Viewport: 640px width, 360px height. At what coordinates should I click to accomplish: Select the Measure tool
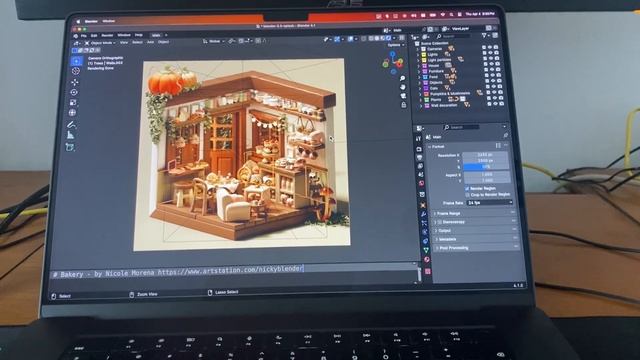pos(71,135)
